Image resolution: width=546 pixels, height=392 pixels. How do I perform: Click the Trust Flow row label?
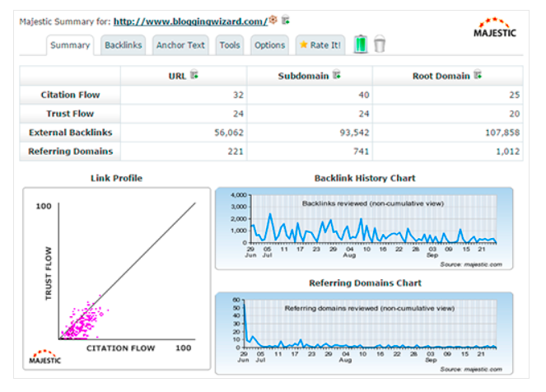click(x=70, y=114)
